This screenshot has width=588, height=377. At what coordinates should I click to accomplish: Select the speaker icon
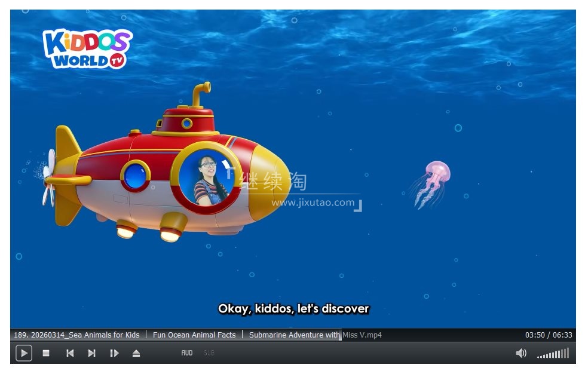[x=521, y=353]
